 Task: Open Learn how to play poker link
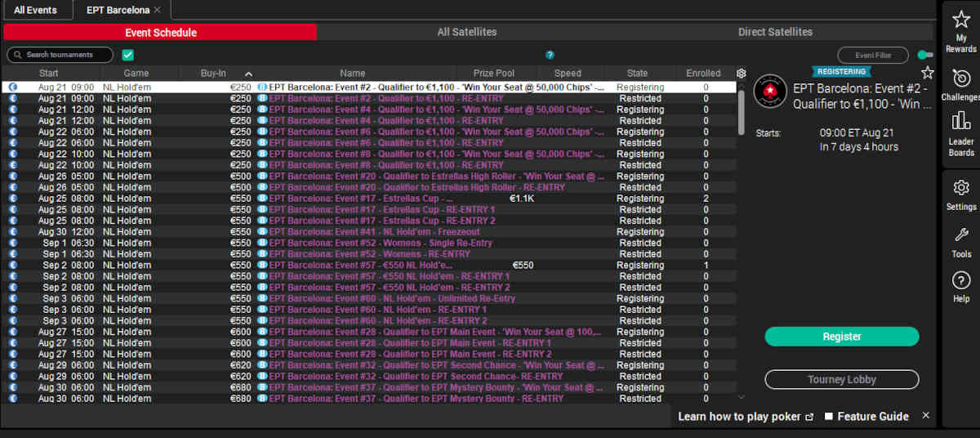[746, 416]
